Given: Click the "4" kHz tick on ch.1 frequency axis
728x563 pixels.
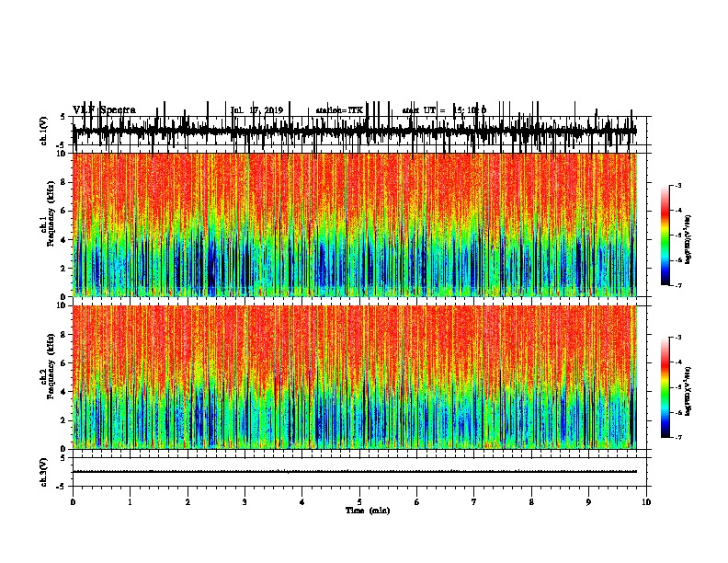Looking at the screenshot, I should (x=64, y=240).
